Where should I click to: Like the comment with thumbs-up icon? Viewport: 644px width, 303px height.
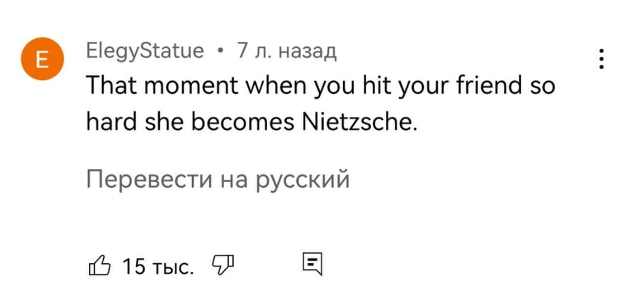tap(100, 265)
